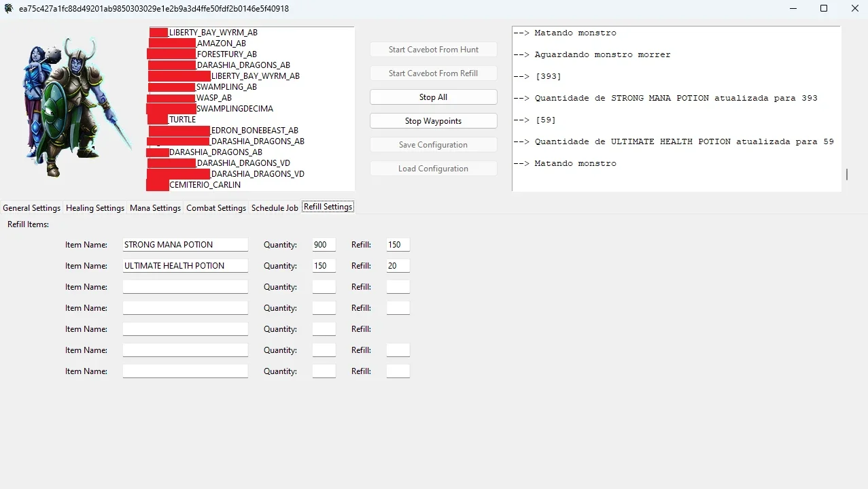This screenshot has height=489, width=868.
Task: Select CEMITERIO_CARLIN in the list
Action: tap(205, 184)
